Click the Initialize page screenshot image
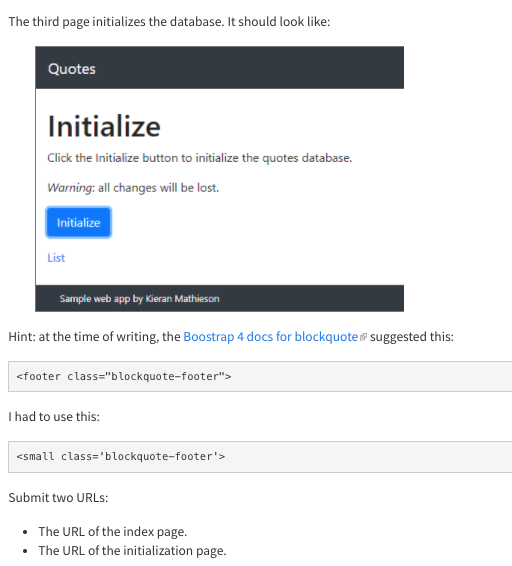 220,179
